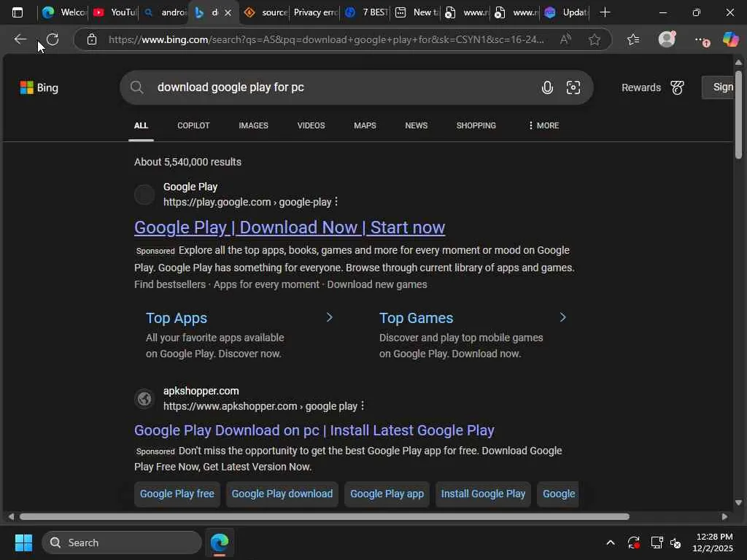Click the scroll right arrow
747x560 pixels.
pos(724,516)
